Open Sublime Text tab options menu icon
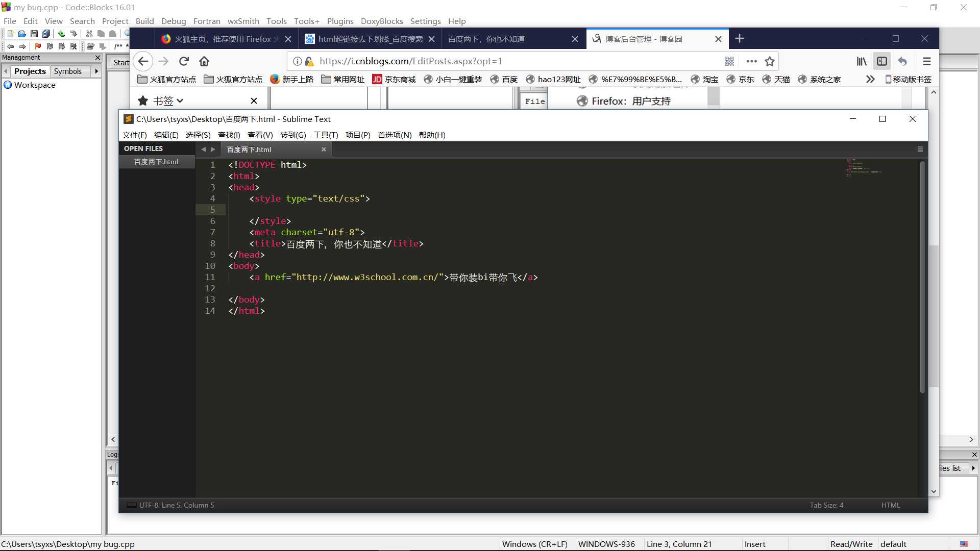Image resolution: width=980 pixels, height=551 pixels. click(x=920, y=149)
